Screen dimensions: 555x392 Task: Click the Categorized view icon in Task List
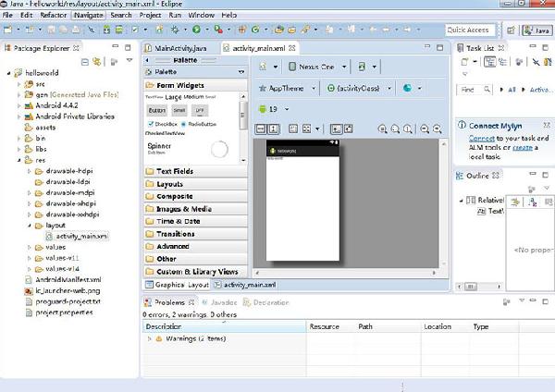coord(490,62)
